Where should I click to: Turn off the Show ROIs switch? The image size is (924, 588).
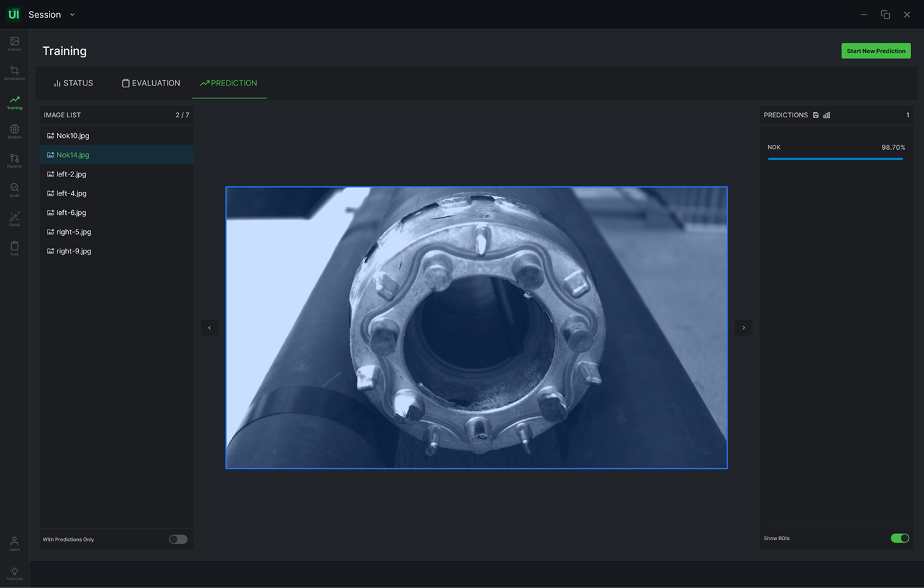(x=900, y=538)
